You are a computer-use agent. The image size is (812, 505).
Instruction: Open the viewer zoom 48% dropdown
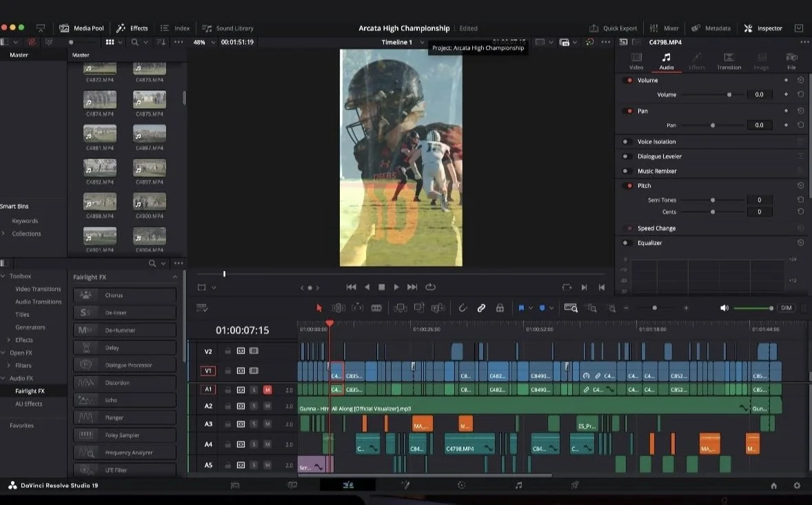[x=204, y=43]
